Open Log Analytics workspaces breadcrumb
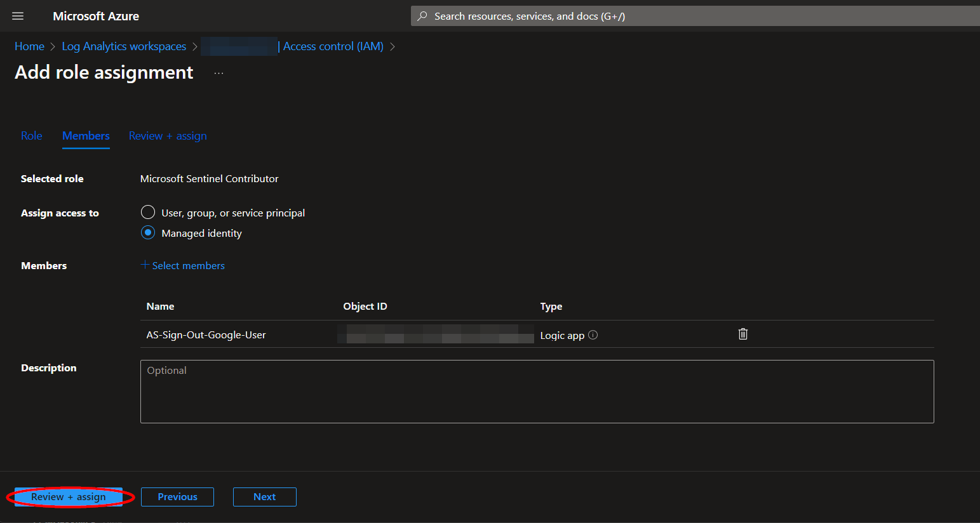Viewport: 980px width, 523px height. pyautogui.click(x=124, y=46)
